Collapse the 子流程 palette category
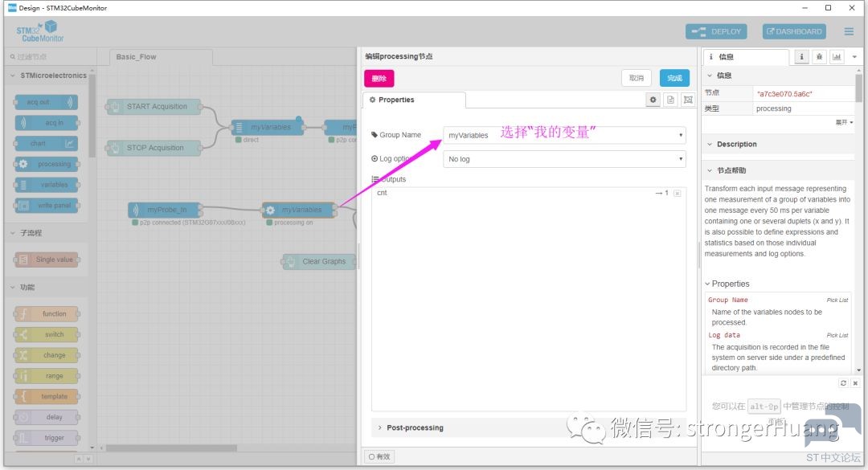The width and height of the screenshot is (868, 470). point(47,233)
